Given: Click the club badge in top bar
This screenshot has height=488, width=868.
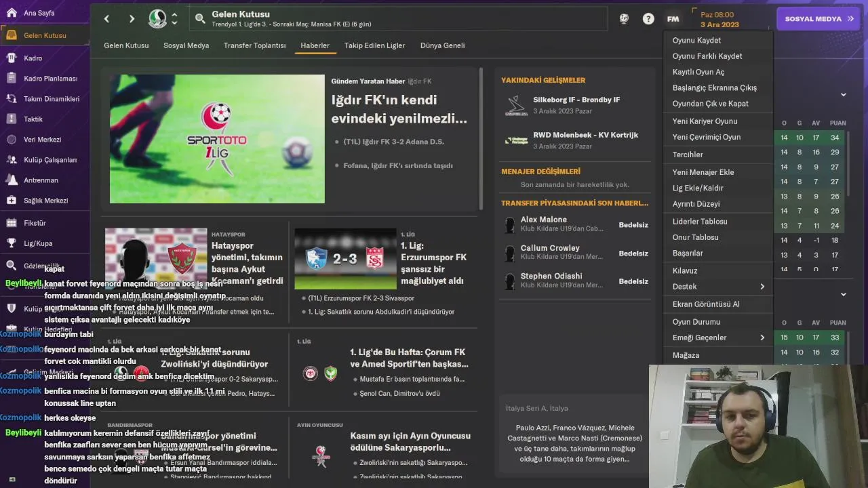Looking at the screenshot, I should pos(157,19).
